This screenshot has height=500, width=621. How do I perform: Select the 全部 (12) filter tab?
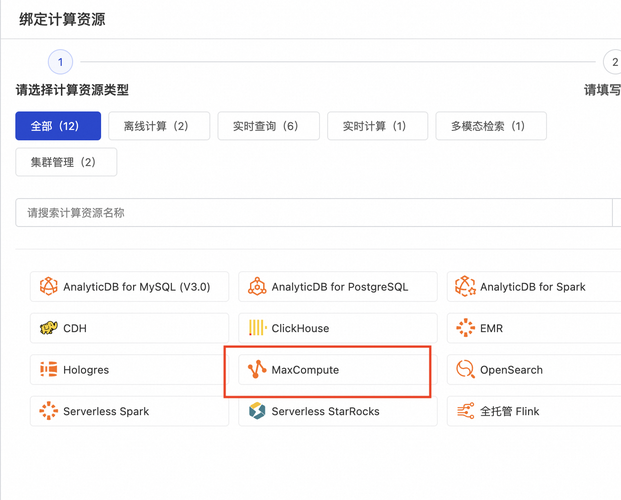pos(58,126)
